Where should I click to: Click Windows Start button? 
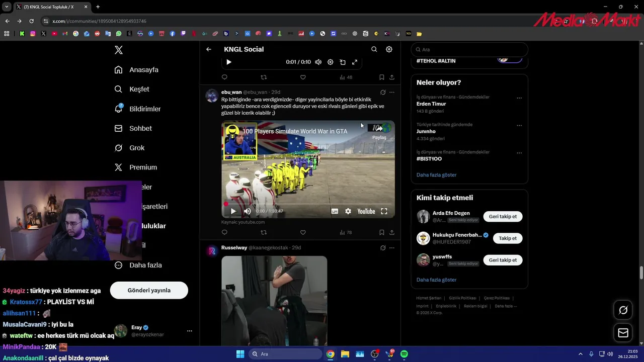point(240,354)
